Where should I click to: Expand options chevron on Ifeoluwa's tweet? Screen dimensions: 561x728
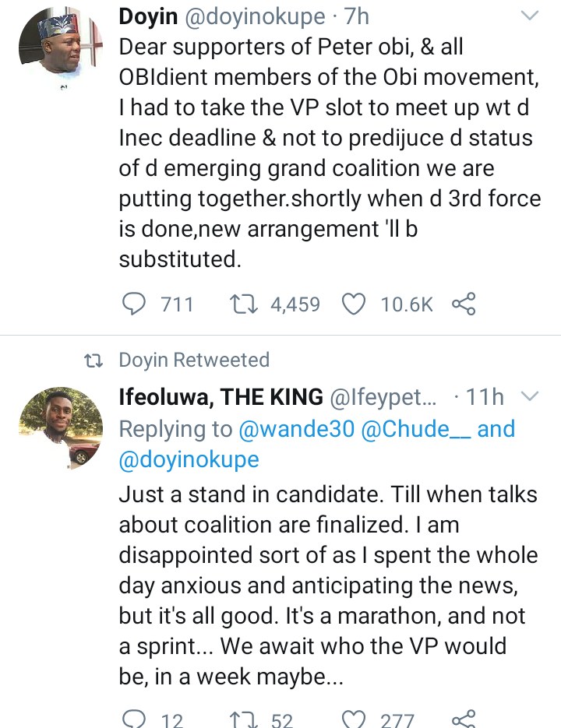[529, 397]
